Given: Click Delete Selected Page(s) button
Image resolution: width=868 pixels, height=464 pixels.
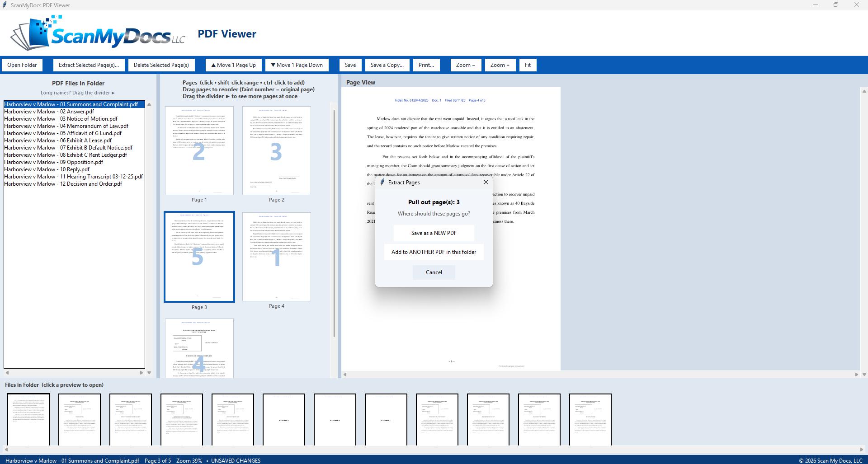Looking at the screenshot, I should pos(161,65).
